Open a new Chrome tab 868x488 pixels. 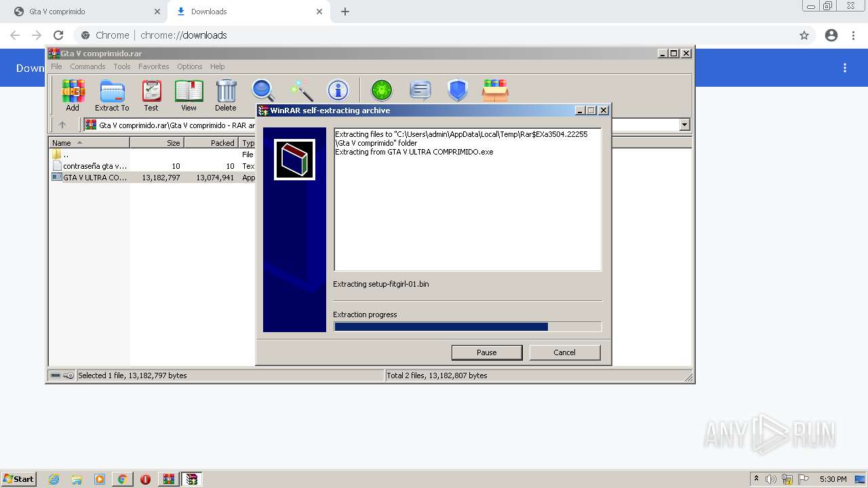point(345,12)
